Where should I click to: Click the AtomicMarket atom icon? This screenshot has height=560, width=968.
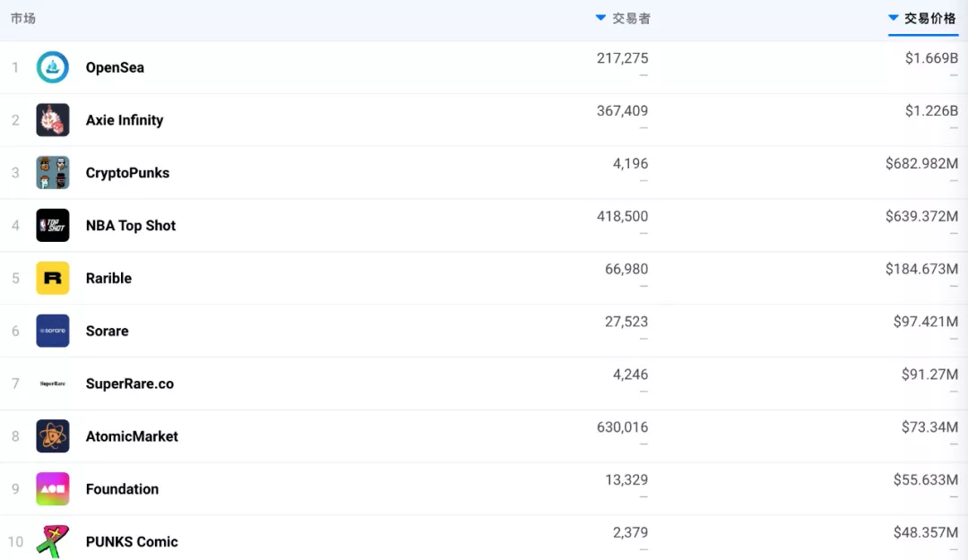click(53, 435)
